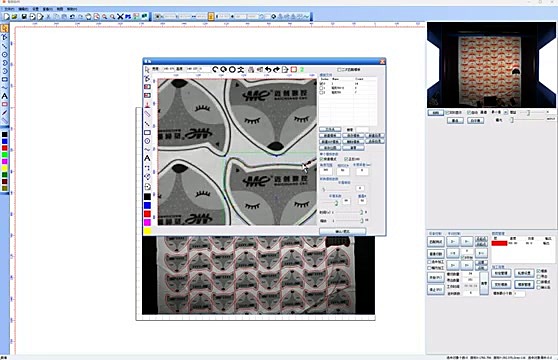Click the circle icon in dialog top toolbar
The height and width of the screenshot is (360, 558).
pyautogui.click(x=232, y=69)
